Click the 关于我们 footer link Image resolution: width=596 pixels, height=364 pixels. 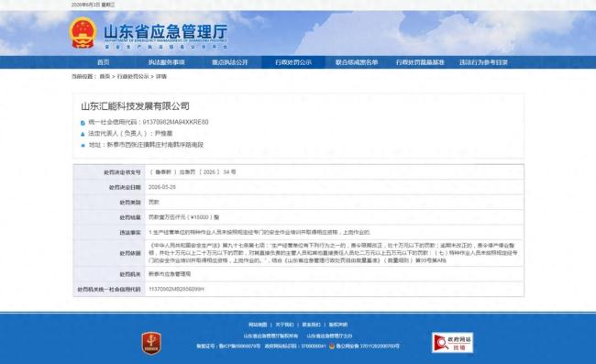[284, 325]
